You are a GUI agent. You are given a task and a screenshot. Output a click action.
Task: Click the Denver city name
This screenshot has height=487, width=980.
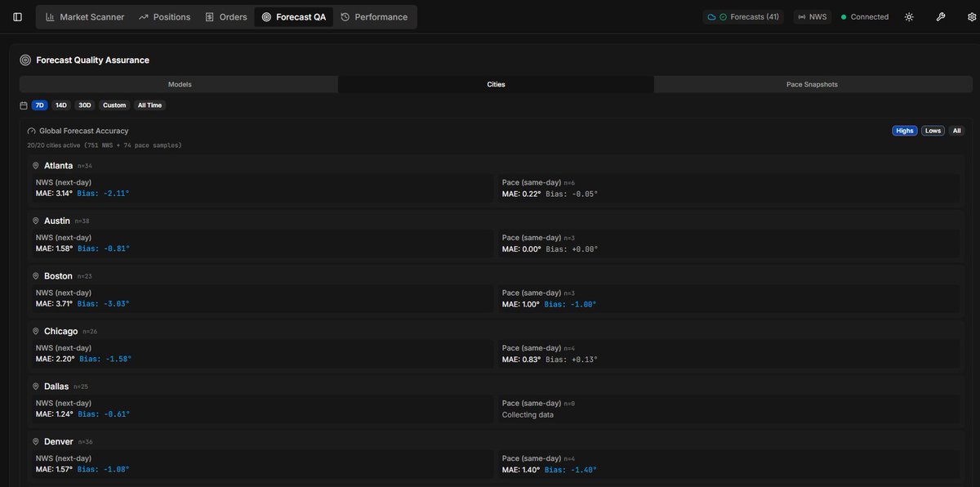coord(58,442)
